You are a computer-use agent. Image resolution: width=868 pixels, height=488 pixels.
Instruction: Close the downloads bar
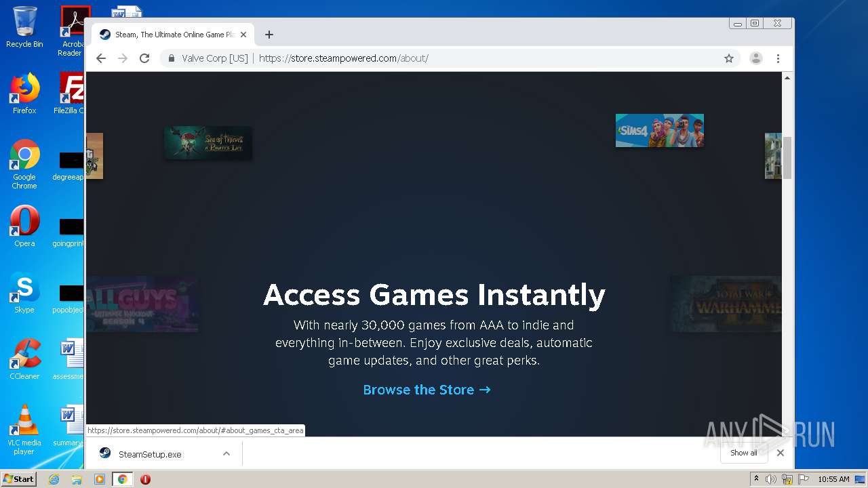coord(781,453)
